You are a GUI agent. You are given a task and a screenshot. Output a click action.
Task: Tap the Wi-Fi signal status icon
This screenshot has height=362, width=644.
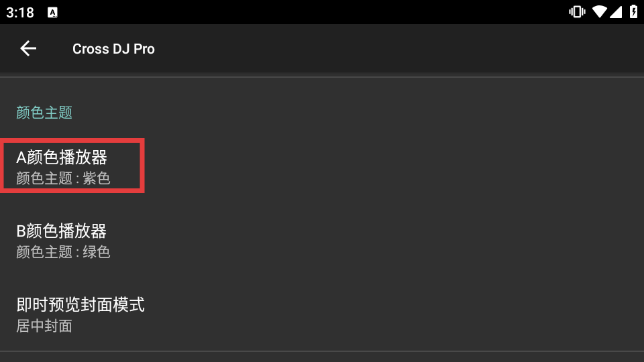point(598,12)
